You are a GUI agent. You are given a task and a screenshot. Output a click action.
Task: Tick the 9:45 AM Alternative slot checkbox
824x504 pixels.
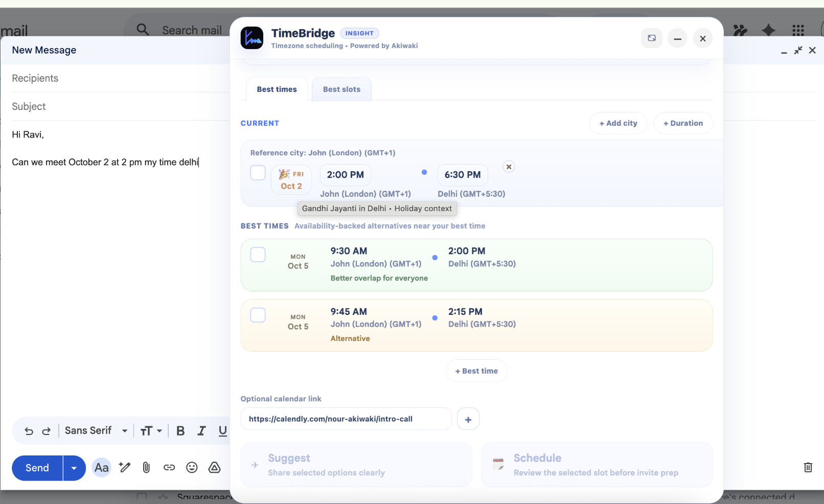click(258, 315)
